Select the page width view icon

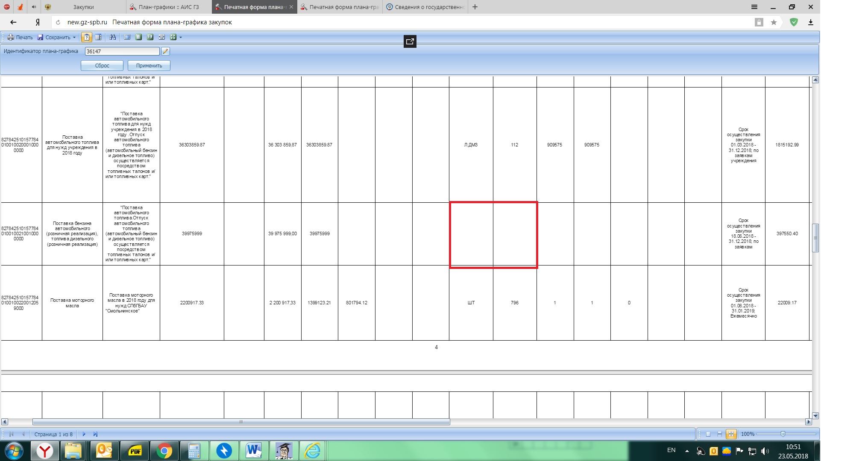pos(162,37)
